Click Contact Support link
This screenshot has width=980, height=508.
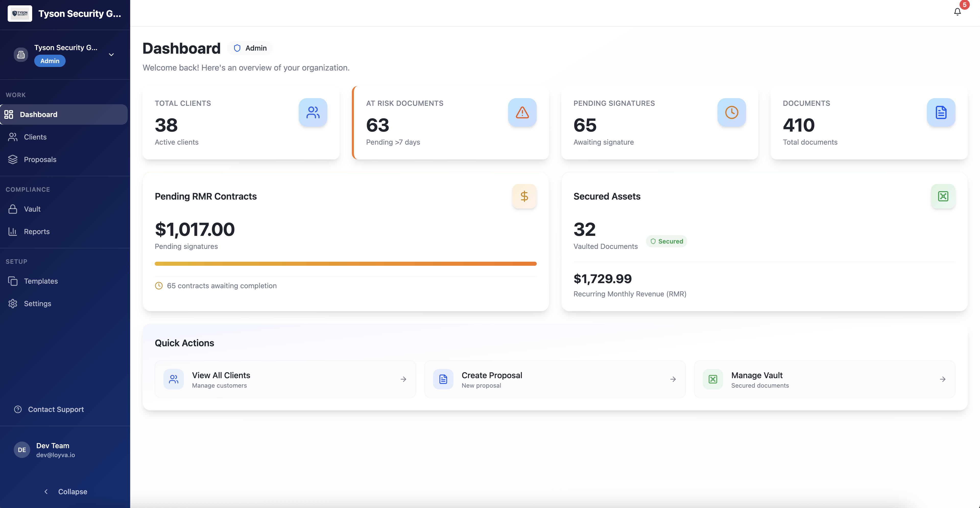click(x=56, y=409)
